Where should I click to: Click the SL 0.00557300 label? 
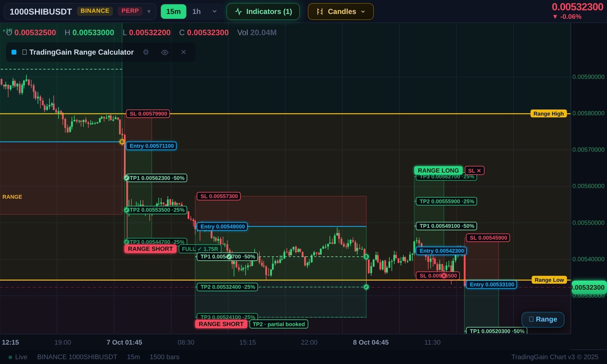(219, 196)
